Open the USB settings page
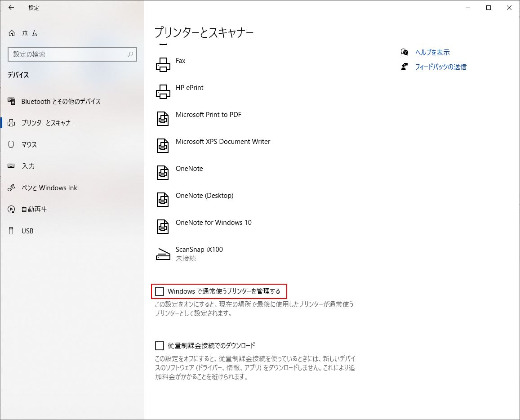The width and height of the screenshot is (520, 420). pos(27,231)
